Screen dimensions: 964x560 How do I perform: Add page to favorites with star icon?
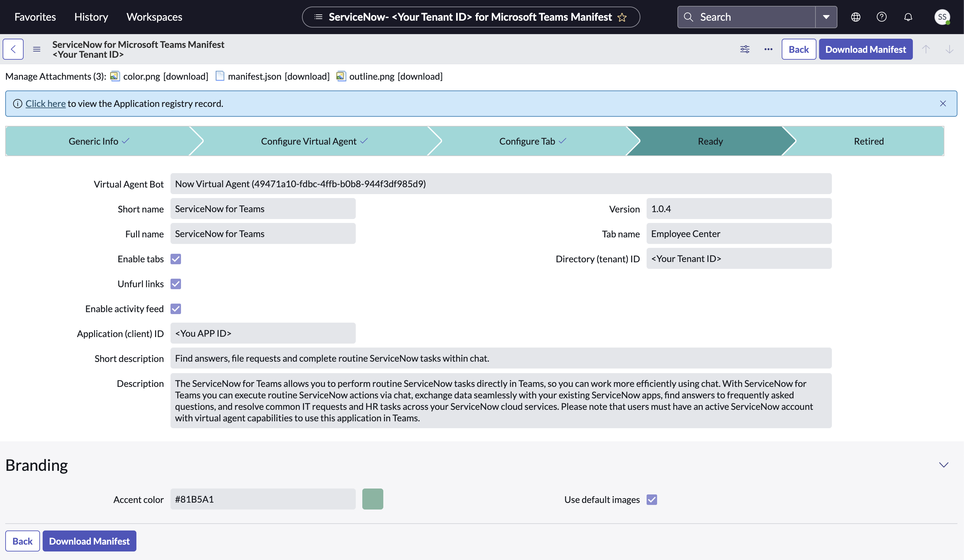(622, 17)
